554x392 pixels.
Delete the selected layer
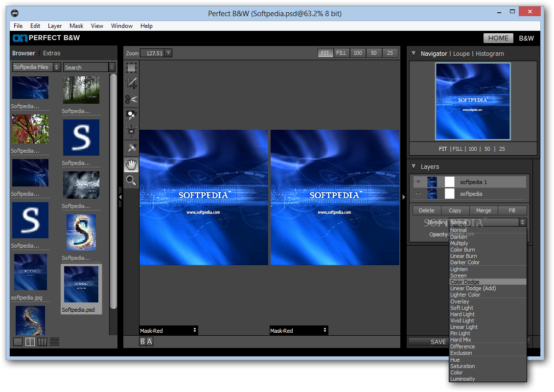coord(427,210)
